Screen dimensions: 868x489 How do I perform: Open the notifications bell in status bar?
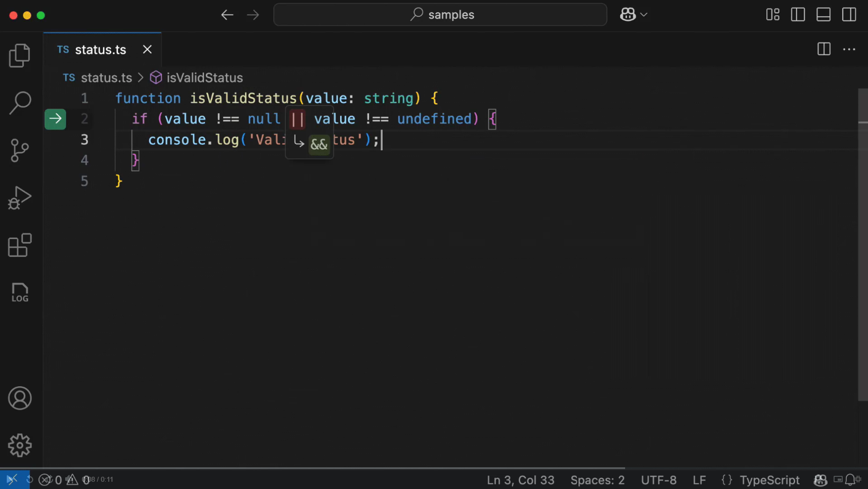point(850,480)
